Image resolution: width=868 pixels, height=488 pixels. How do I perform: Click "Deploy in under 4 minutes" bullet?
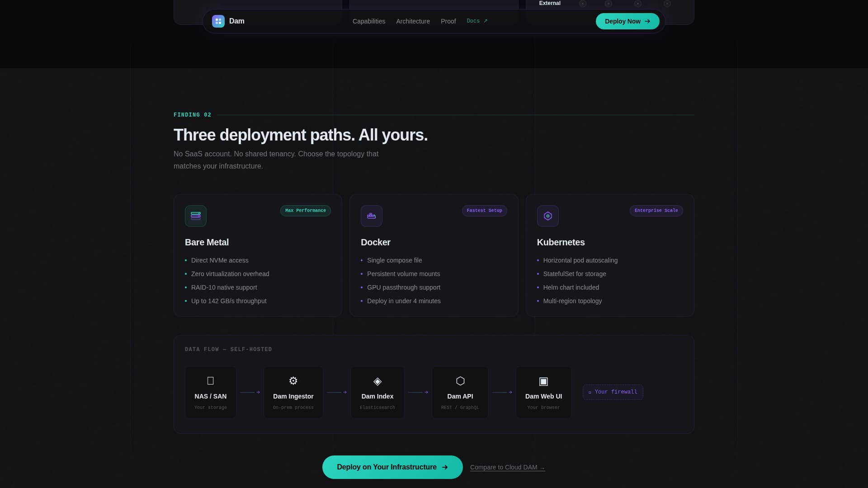pyautogui.click(x=404, y=301)
